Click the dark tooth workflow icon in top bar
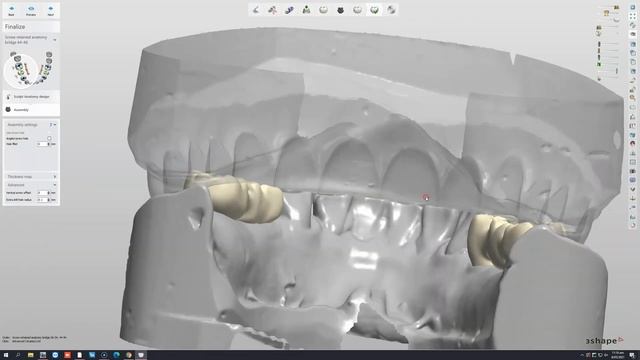 click(x=340, y=10)
